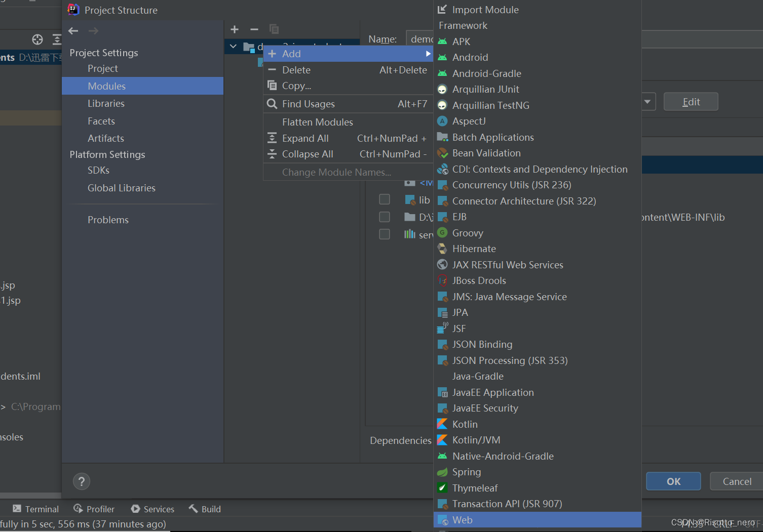This screenshot has height=532, width=763.
Task: Open the Build tool window
Action: pyautogui.click(x=205, y=509)
